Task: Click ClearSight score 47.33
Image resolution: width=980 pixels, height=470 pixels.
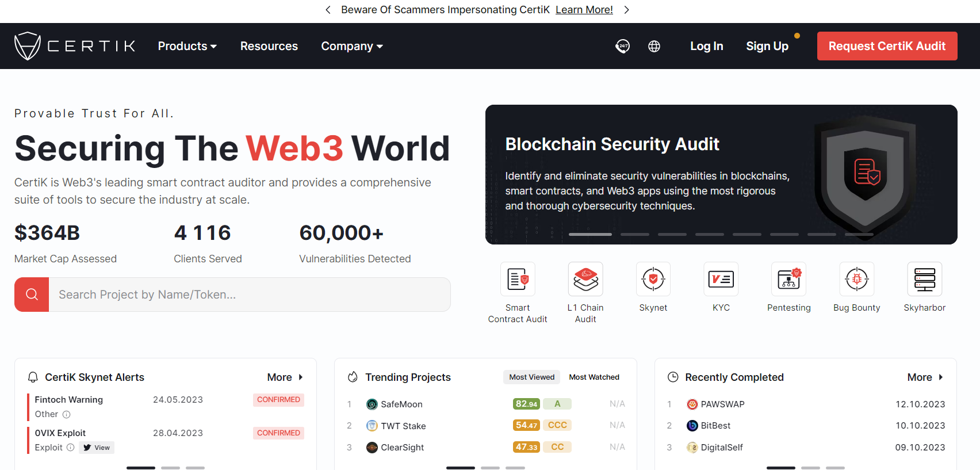Action: pos(526,447)
